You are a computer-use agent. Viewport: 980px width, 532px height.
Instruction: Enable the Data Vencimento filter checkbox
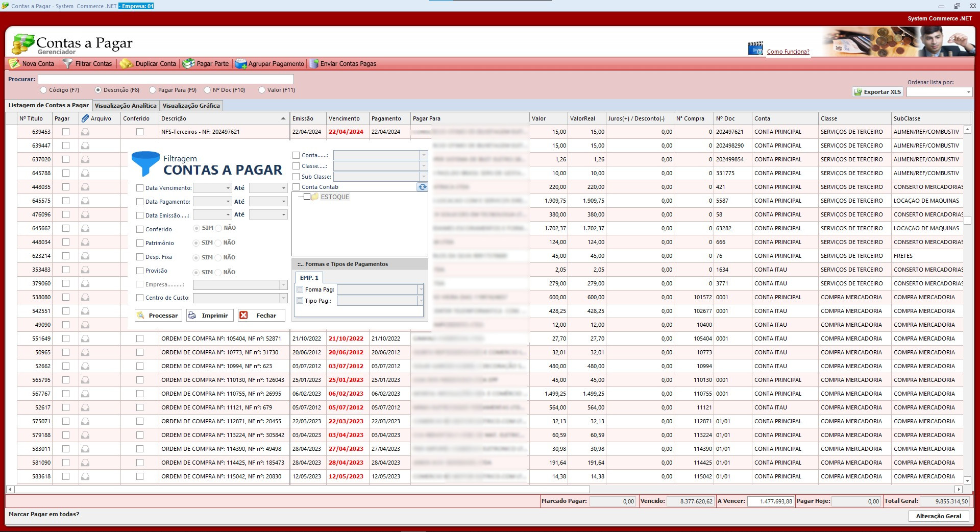click(x=140, y=188)
